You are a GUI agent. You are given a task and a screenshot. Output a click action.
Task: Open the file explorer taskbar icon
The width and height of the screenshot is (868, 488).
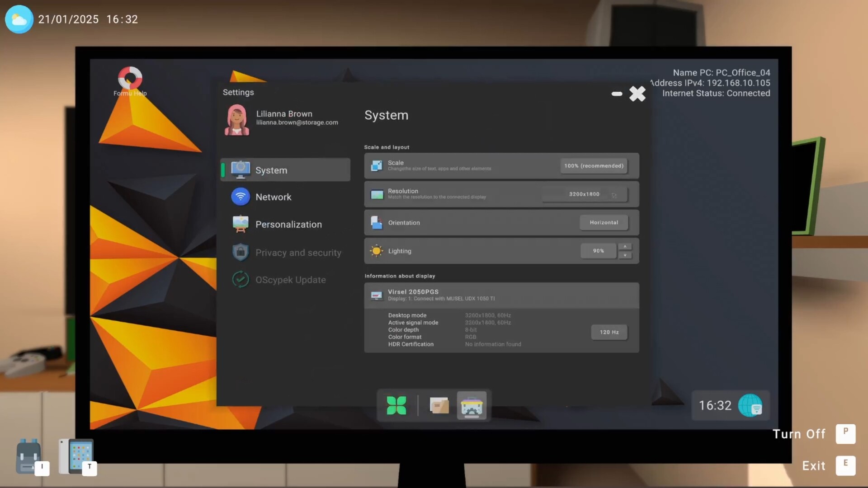(439, 405)
